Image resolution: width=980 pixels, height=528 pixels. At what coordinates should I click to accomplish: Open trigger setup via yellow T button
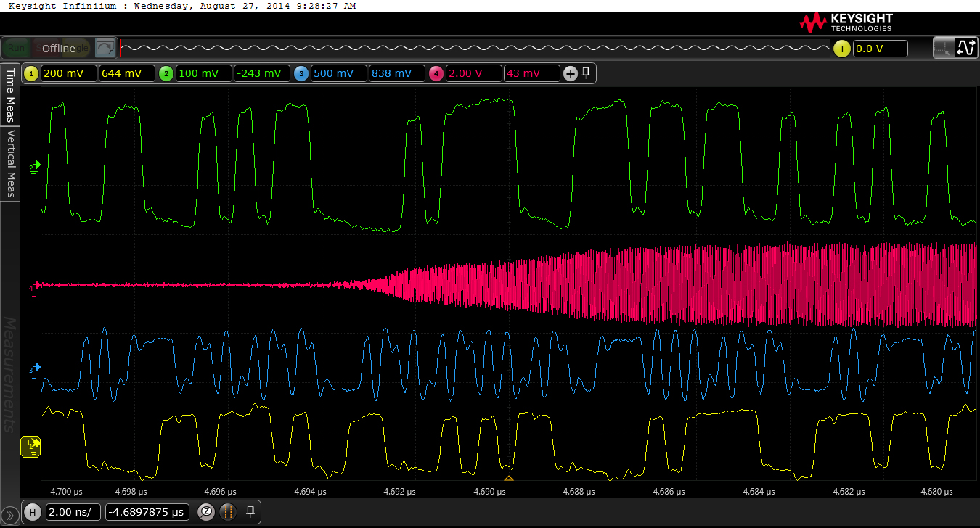click(x=842, y=49)
